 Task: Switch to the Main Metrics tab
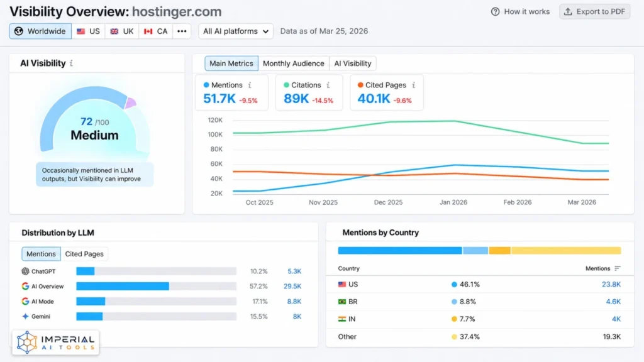[231, 63]
